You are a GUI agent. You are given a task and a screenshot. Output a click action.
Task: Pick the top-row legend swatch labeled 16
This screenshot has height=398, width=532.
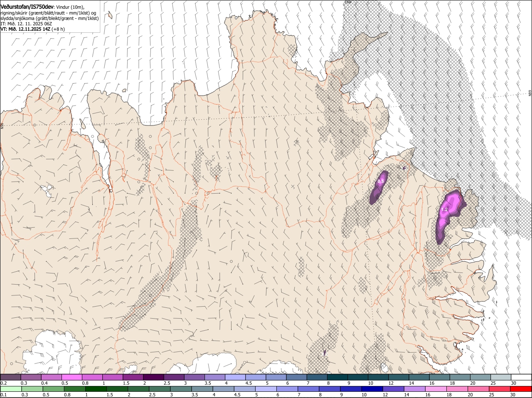[440, 377]
